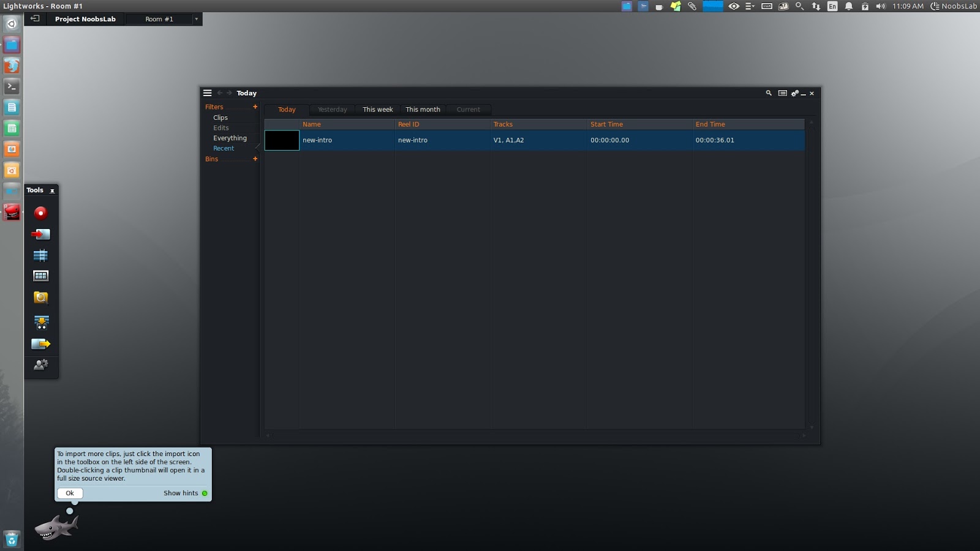
Task: Open the system volume indicator
Action: coord(881,6)
